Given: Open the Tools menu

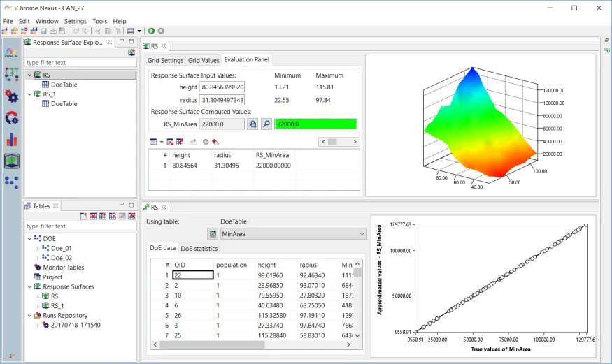Looking at the screenshot, I should click(x=99, y=21).
